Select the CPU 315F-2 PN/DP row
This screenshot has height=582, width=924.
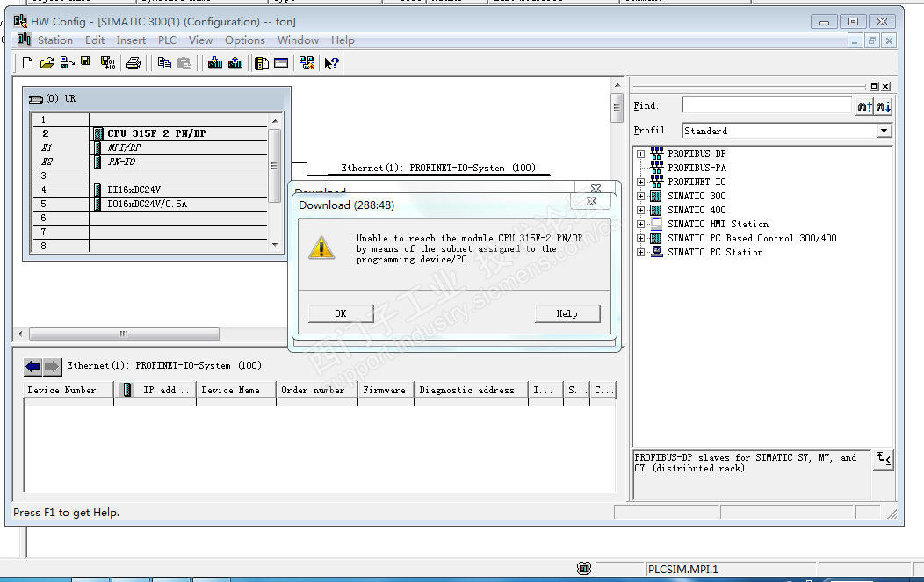coord(150,133)
